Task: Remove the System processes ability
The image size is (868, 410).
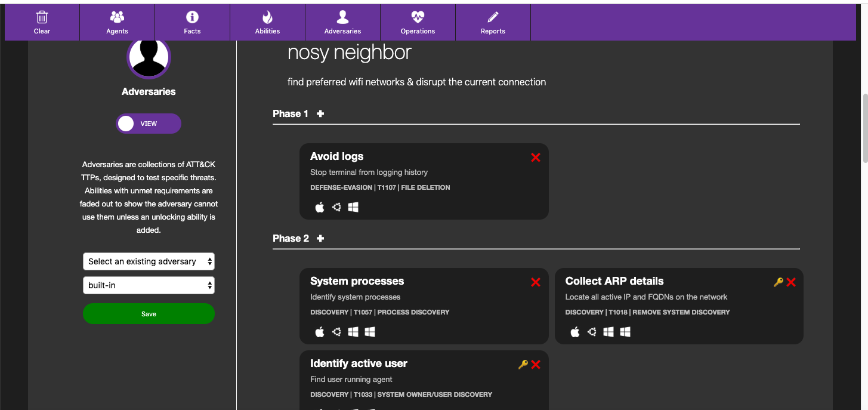Action: click(536, 282)
